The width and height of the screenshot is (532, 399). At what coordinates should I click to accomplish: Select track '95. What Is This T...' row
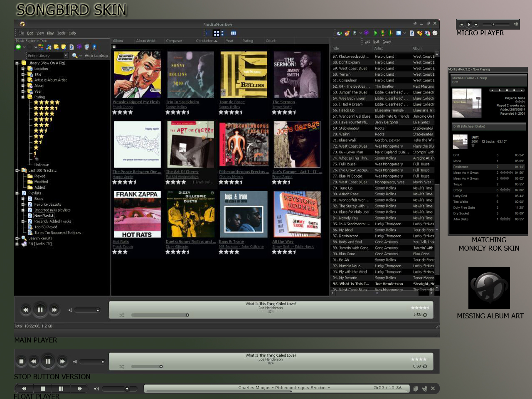coord(383,284)
